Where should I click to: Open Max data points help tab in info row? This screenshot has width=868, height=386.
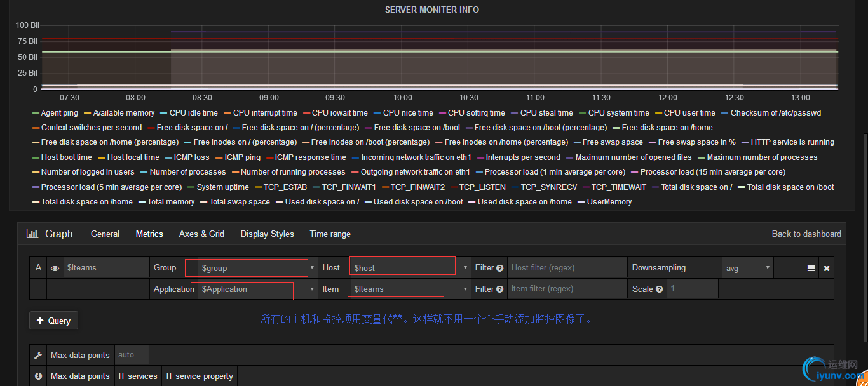[80, 376]
